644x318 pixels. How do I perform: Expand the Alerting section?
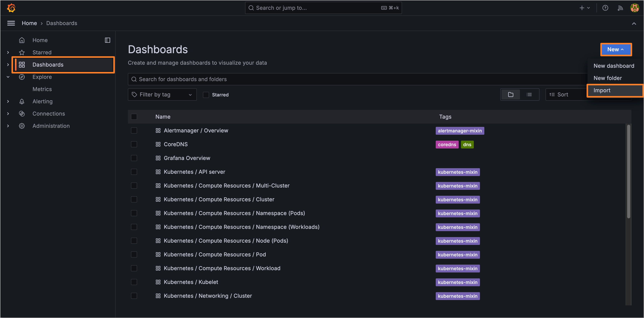tap(8, 101)
